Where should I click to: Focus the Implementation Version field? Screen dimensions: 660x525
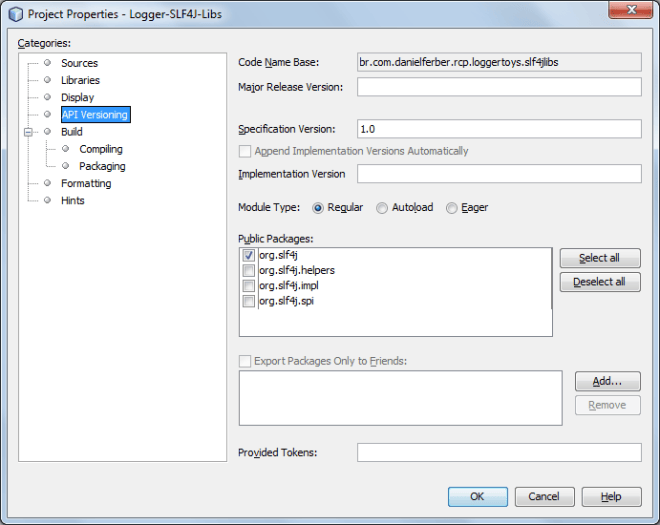[499, 173]
